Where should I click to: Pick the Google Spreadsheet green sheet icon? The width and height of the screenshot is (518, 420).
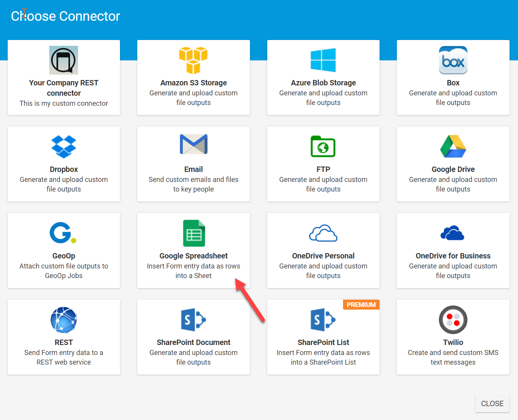(194, 233)
